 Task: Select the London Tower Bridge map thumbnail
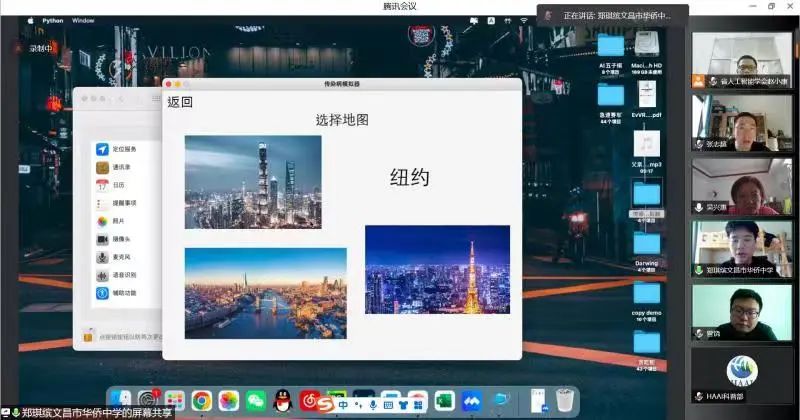265,293
